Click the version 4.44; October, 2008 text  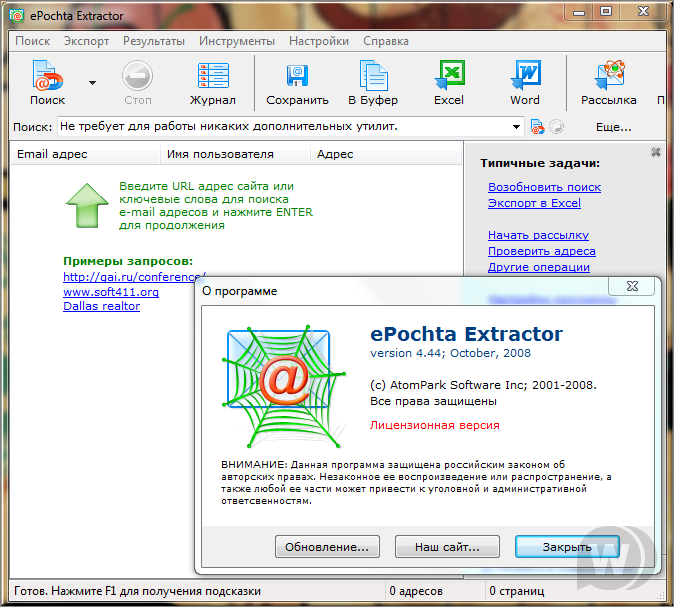click(x=450, y=353)
